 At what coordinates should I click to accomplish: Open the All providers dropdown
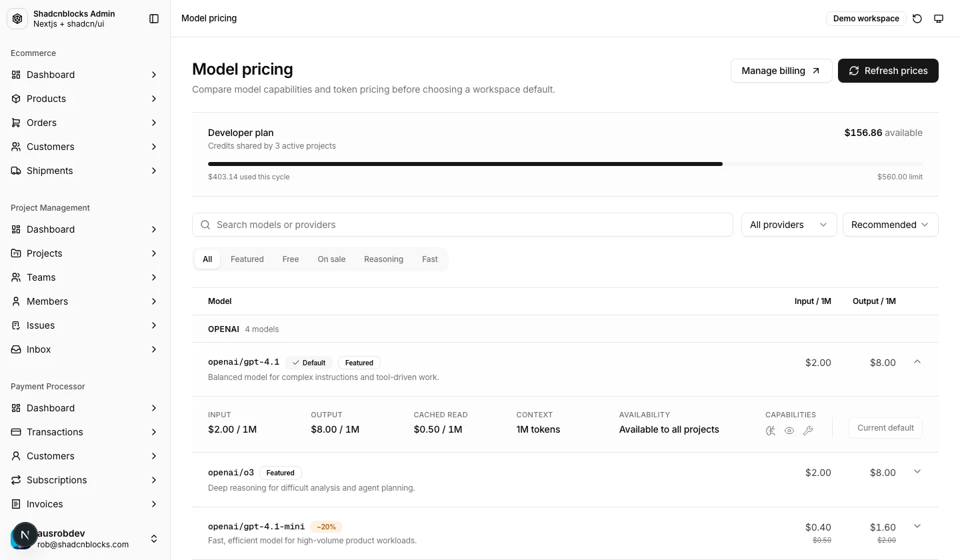789,225
